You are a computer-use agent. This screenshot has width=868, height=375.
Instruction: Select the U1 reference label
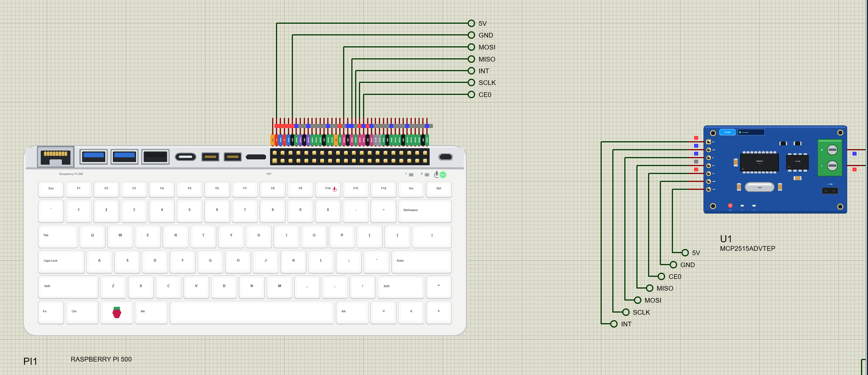click(726, 239)
